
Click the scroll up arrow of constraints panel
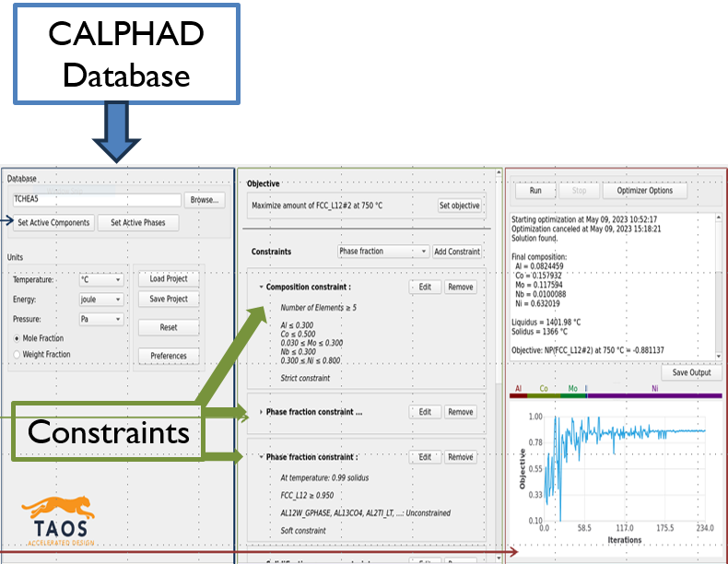(x=499, y=172)
